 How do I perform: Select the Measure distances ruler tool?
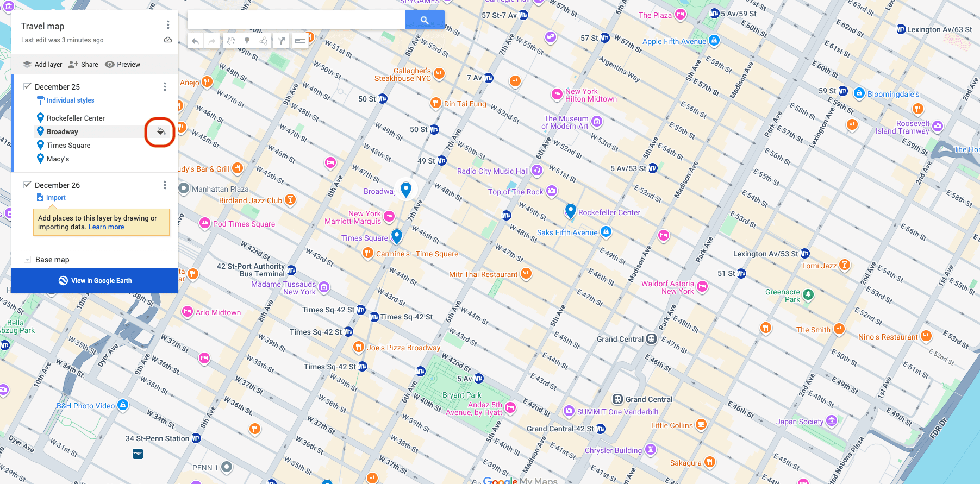click(x=300, y=41)
